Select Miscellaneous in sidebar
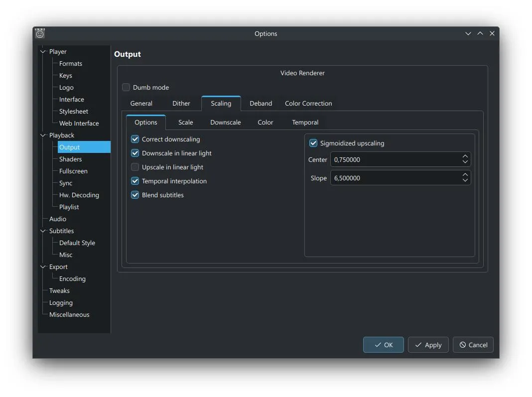Screen dimensions: 532x397 click(69, 314)
